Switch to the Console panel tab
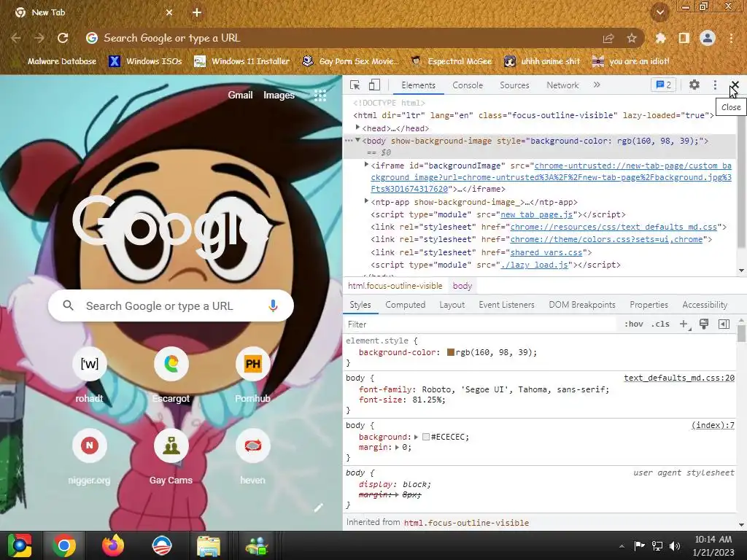Viewport: 747px width, 560px height. tap(468, 85)
